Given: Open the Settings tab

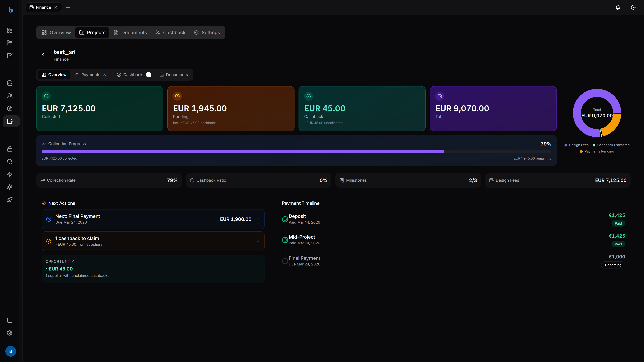Looking at the screenshot, I should (207, 33).
